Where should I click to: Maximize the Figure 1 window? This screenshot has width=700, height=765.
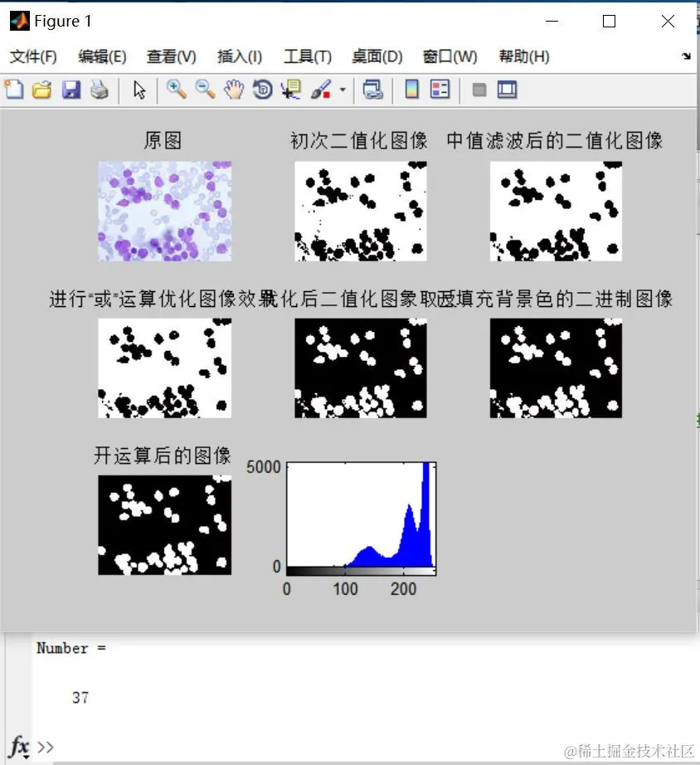point(609,21)
